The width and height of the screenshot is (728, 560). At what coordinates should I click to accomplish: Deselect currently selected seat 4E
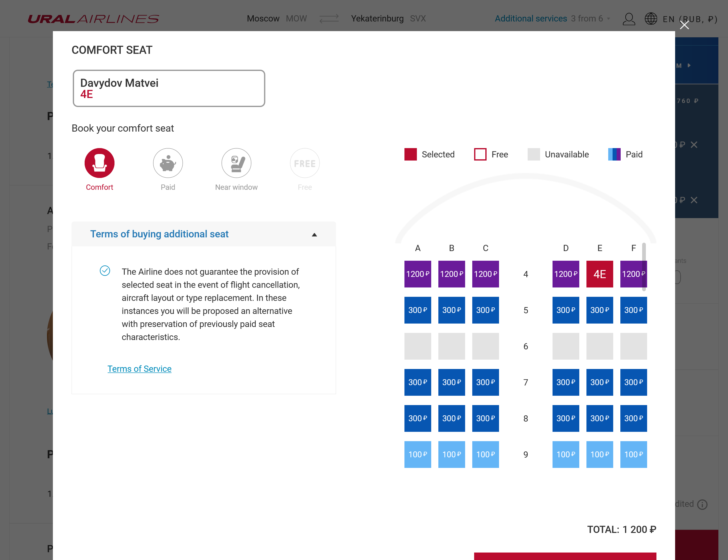pos(599,274)
